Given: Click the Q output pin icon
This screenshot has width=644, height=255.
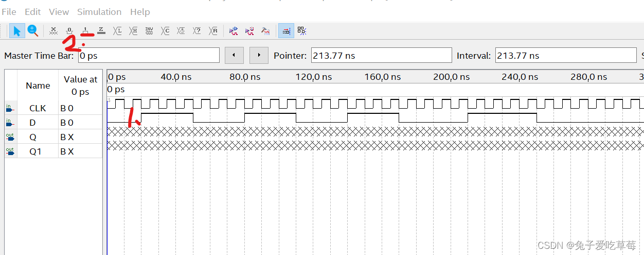Looking at the screenshot, I should (10, 137).
